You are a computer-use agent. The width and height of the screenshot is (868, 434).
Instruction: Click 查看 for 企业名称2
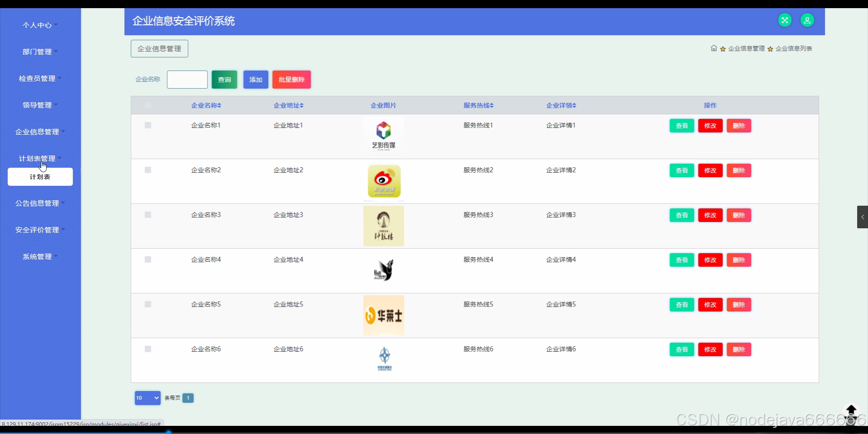pyautogui.click(x=682, y=170)
